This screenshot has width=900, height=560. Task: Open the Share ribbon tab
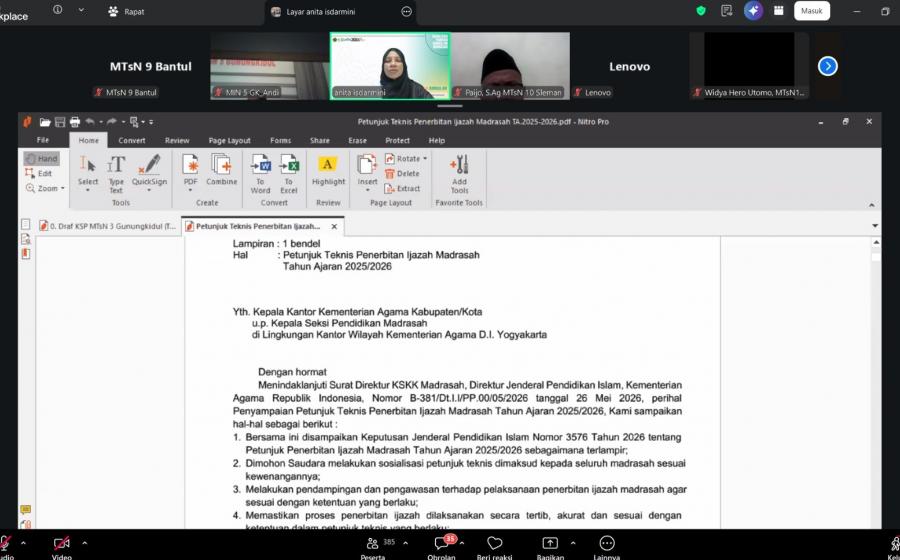320,140
